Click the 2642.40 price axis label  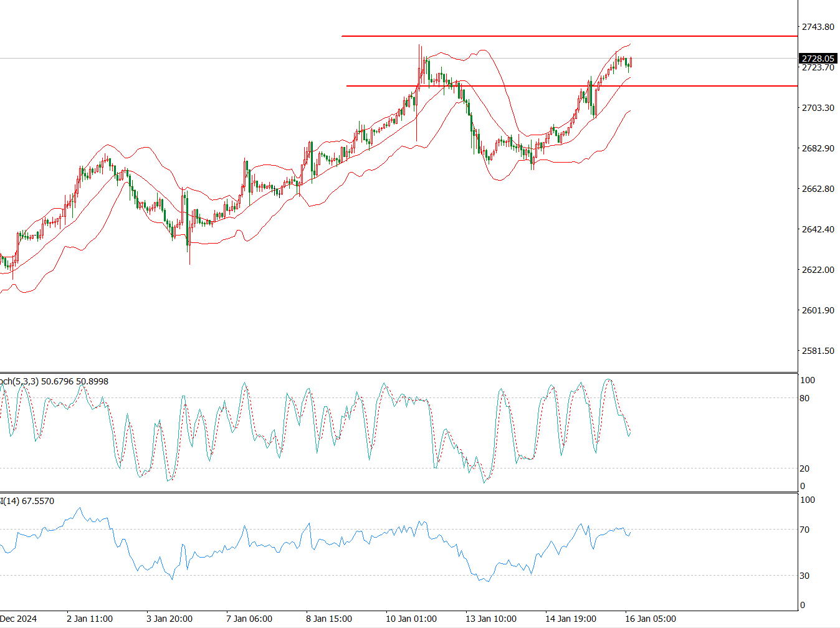click(x=818, y=229)
